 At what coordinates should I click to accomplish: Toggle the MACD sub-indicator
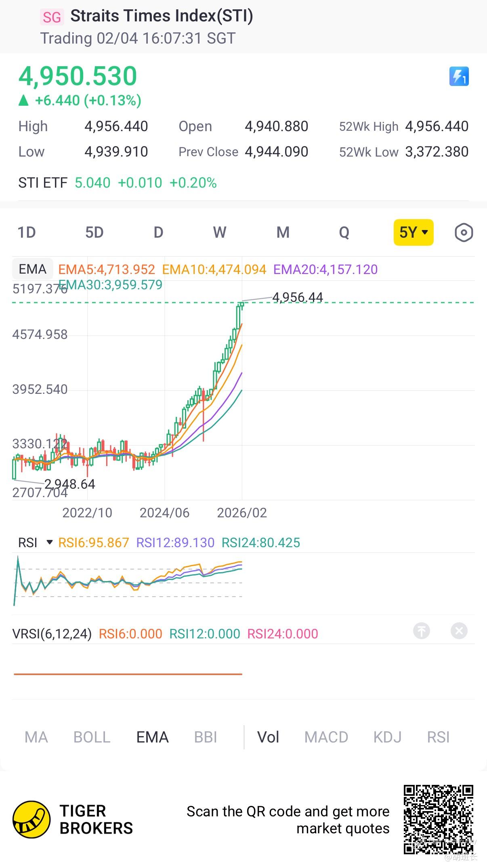coord(326,737)
